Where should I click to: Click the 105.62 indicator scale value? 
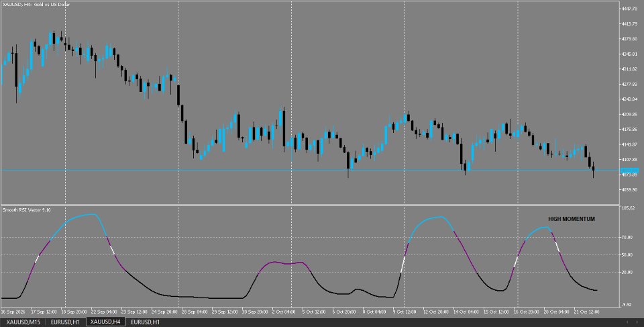[x=629, y=209]
